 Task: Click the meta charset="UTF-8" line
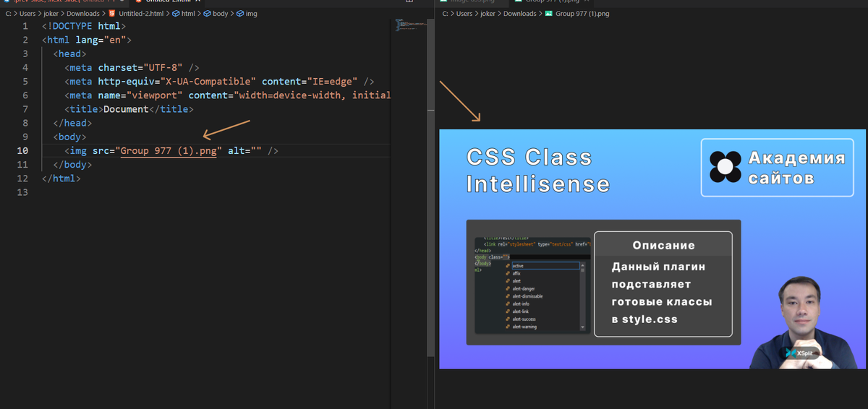[132, 67]
